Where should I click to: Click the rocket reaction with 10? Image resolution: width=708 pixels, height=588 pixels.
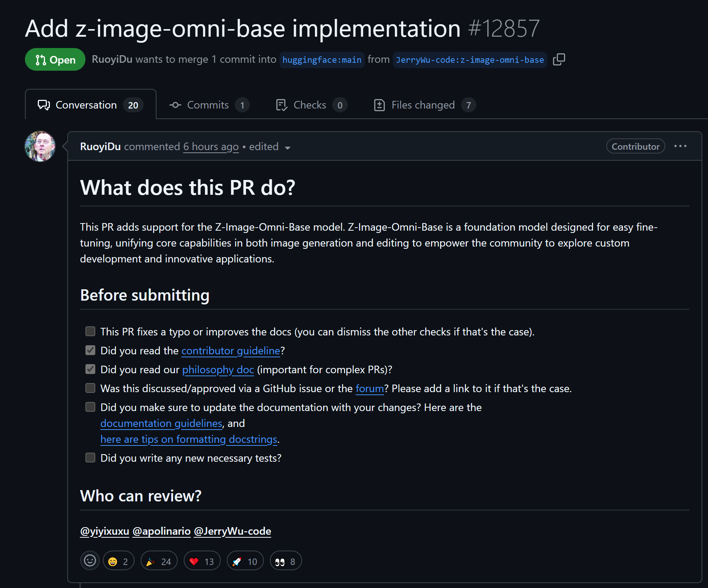(245, 561)
